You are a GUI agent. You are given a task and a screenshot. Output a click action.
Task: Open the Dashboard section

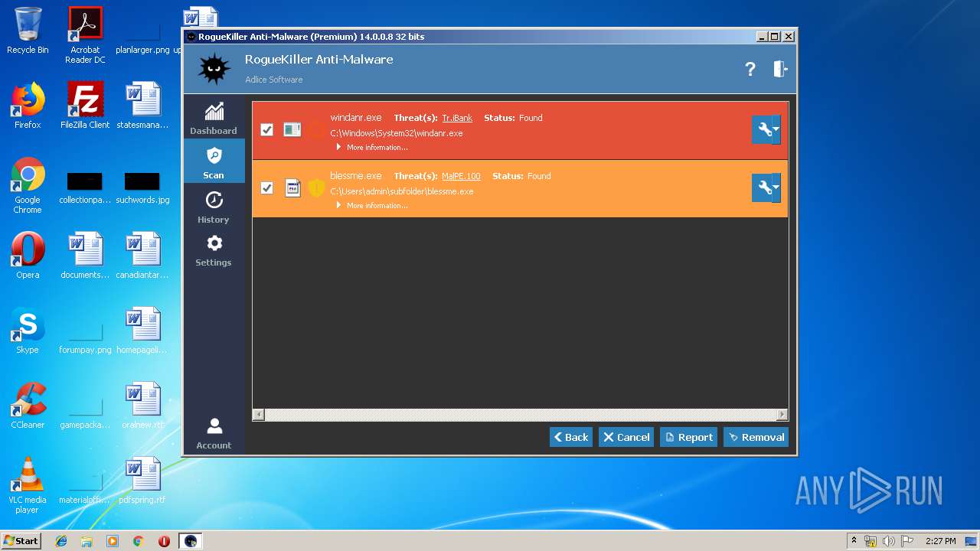tap(214, 118)
